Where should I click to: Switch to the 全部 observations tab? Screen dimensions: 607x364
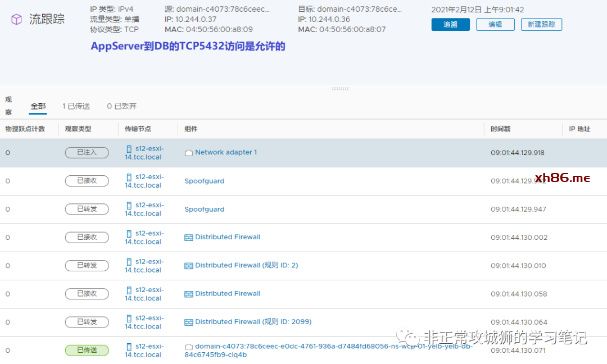[x=38, y=106]
